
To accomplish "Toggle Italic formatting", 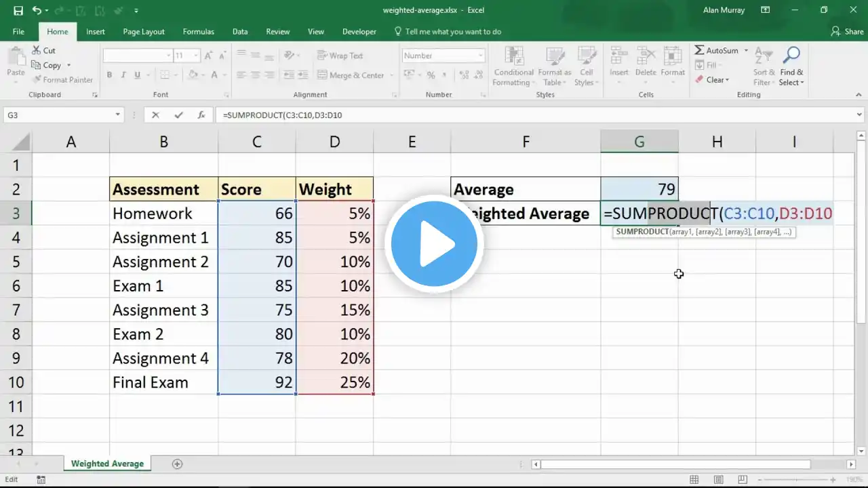I will coord(123,75).
